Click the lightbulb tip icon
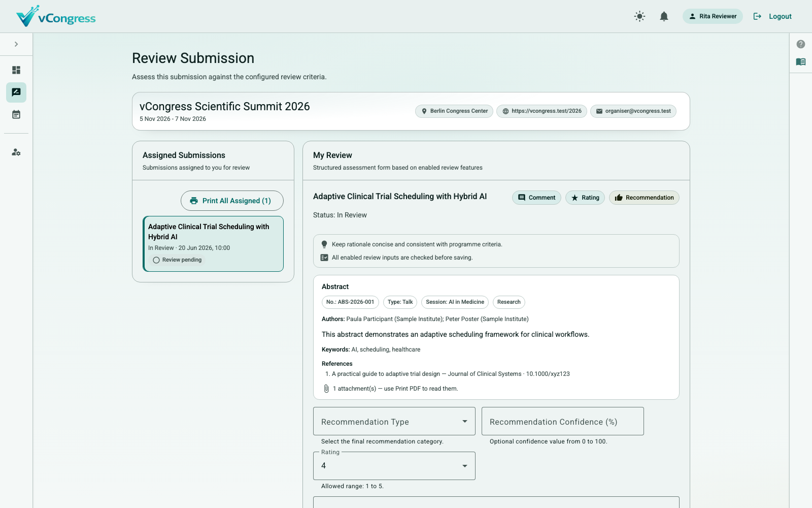This screenshot has height=508, width=812. pyautogui.click(x=324, y=244)
